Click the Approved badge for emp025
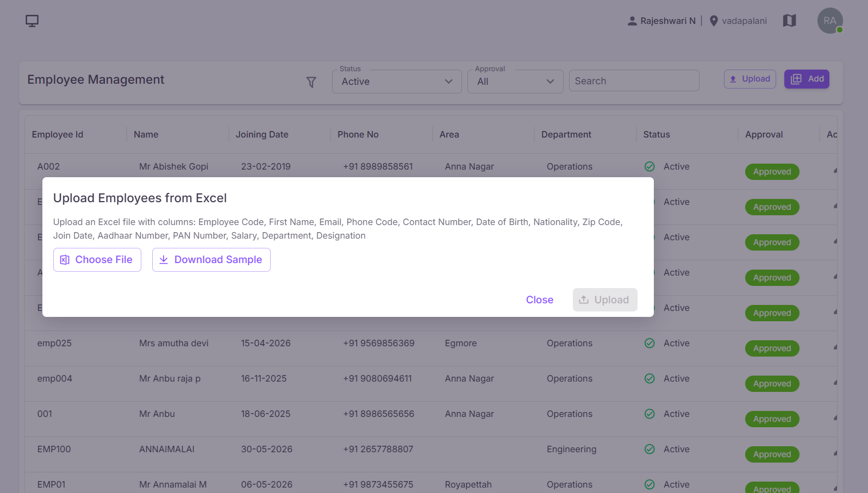This screenshot has height=493, width=868. 772,348
